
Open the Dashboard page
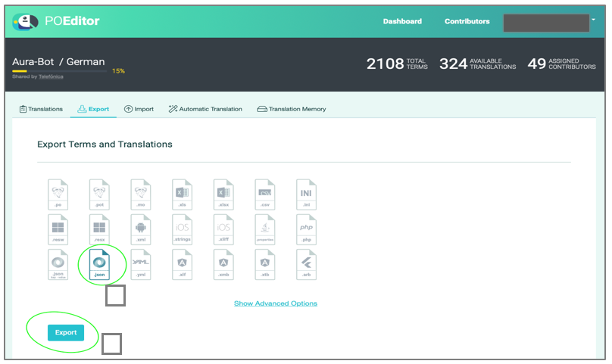tap(402, 21)
